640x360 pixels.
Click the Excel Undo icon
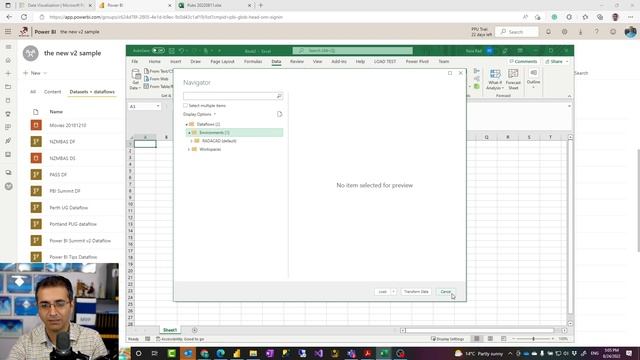(x=181, y=51)
